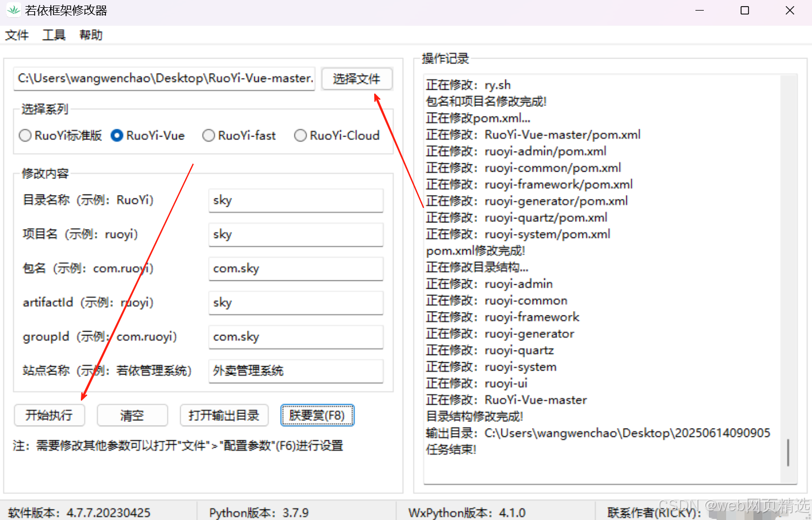Minimize the 若依框架修改器 window
Image resolution: width=812 pixels, height=520 pixels.
click(x=699, y=10)
